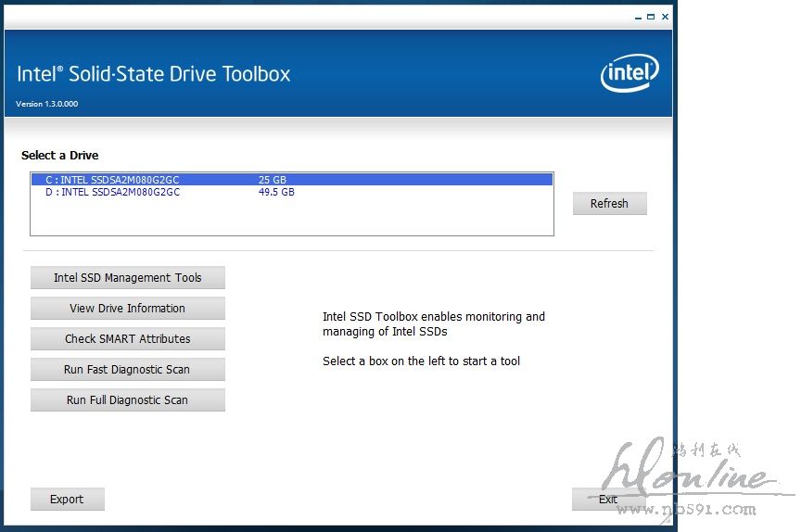Open View Drive Information
Image resolution: width=801 pixels, height=532 pixels.
pos(127,308)
